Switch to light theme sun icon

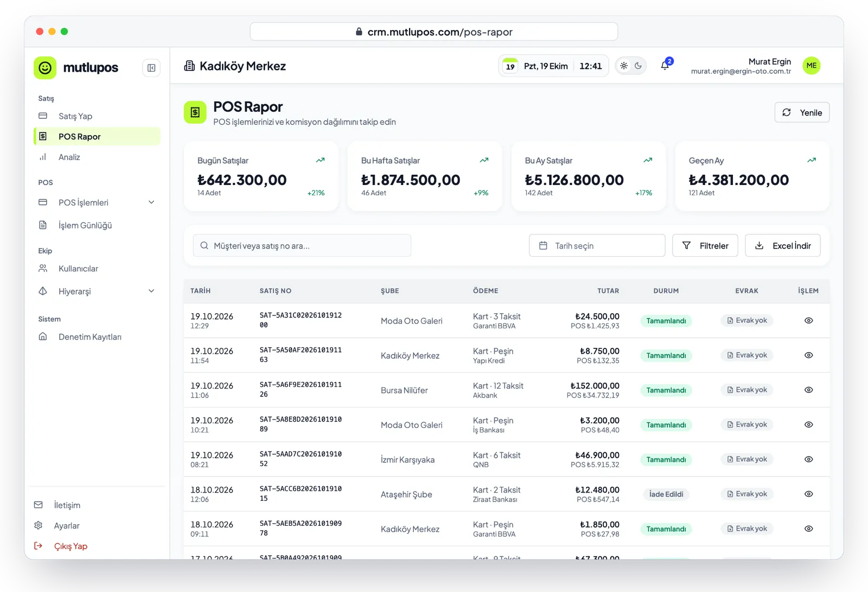[624, 66]
